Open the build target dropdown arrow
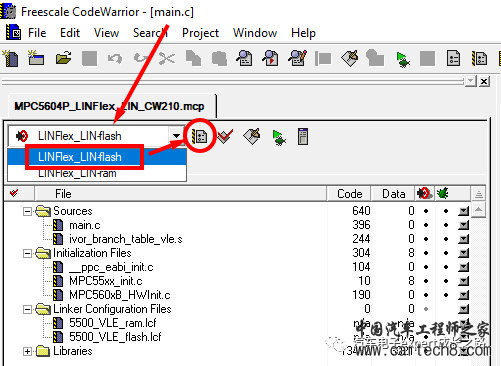The image size is (501, 366). (x=176, y=136)
